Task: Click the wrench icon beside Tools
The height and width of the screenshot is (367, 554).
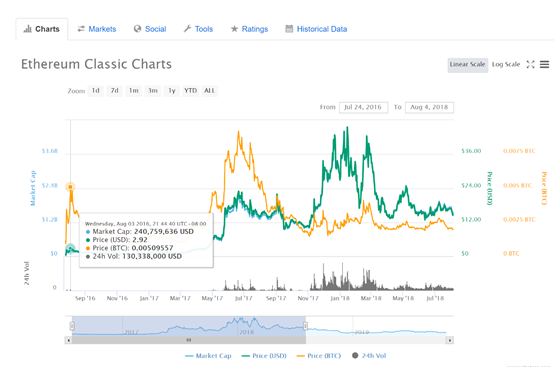Action: [x=187, y=29]
